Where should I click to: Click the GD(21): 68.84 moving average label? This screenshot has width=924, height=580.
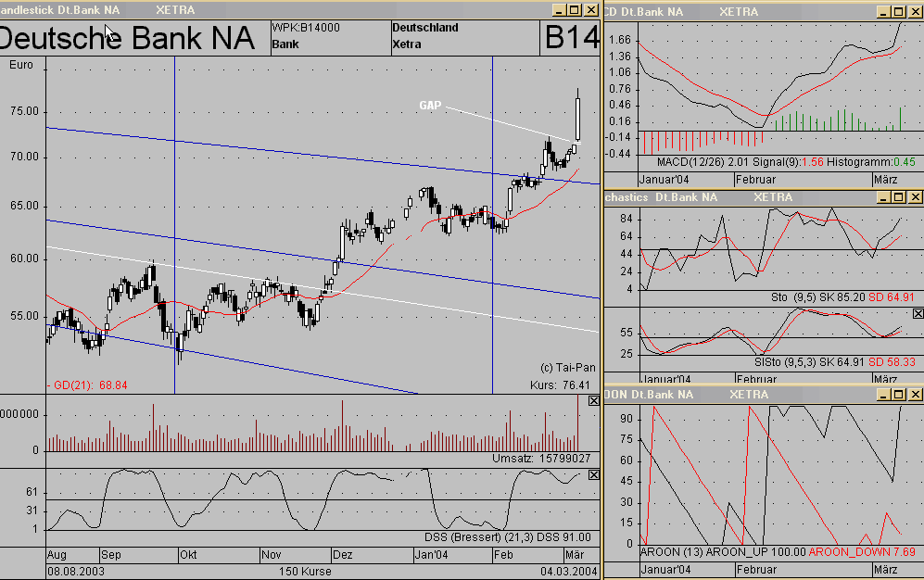[x=87, y=385]
